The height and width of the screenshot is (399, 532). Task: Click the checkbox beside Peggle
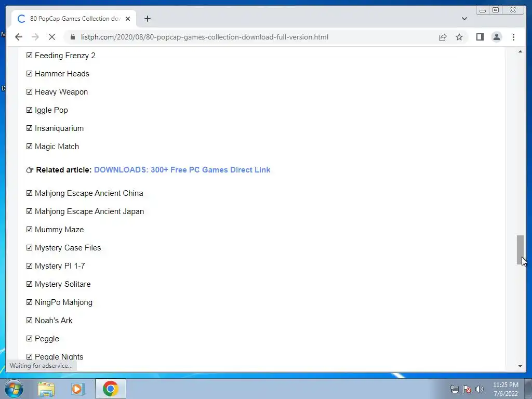pyautogui.click(x=29, y=339)
